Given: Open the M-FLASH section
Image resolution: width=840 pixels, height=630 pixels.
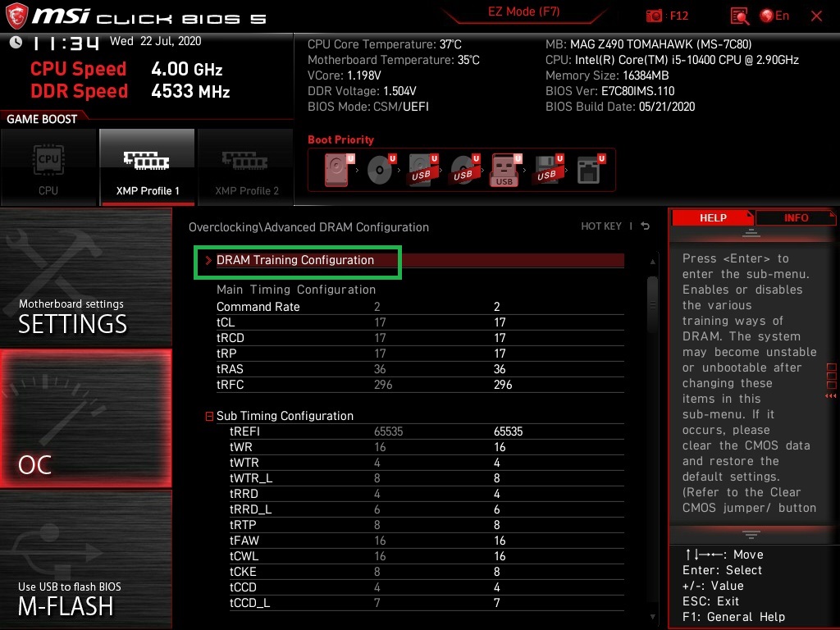Looking at the screenshot, I should click(85, 559).
